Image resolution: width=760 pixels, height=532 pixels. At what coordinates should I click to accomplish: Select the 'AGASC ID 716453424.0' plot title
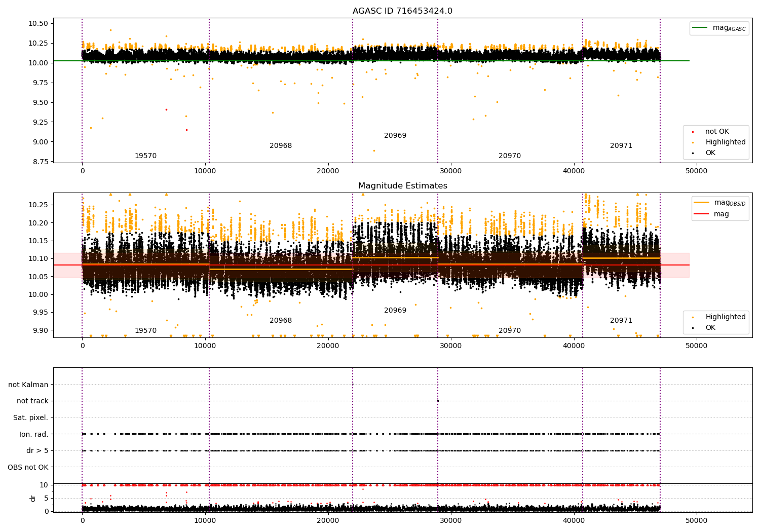pos(402,11)
